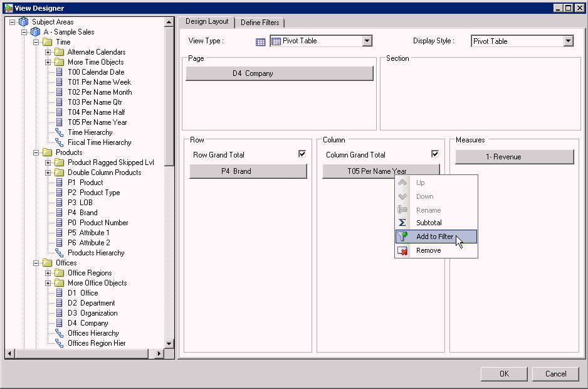Select T02 Per Name Month in tree
The height and width of the screenshot is (389, 588).
100,92
